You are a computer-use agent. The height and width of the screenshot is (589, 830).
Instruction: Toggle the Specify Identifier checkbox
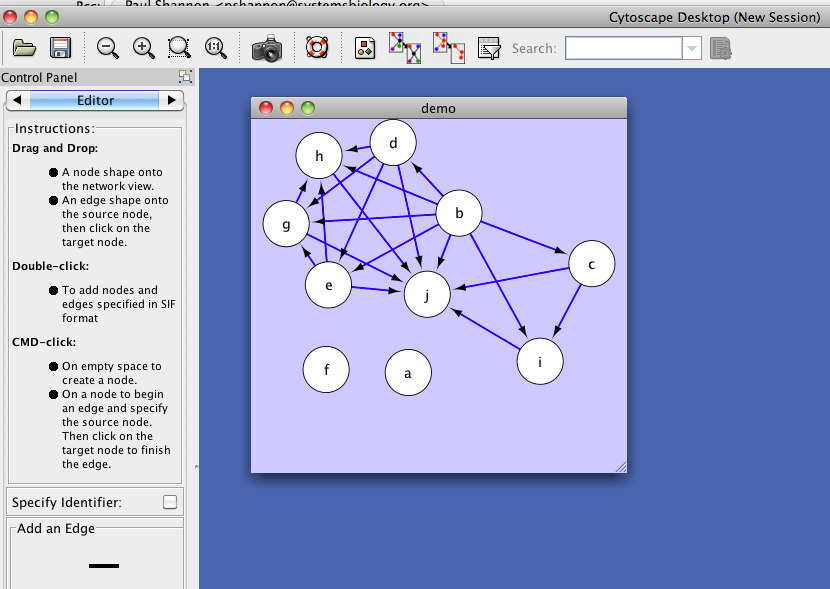(170, 502)
